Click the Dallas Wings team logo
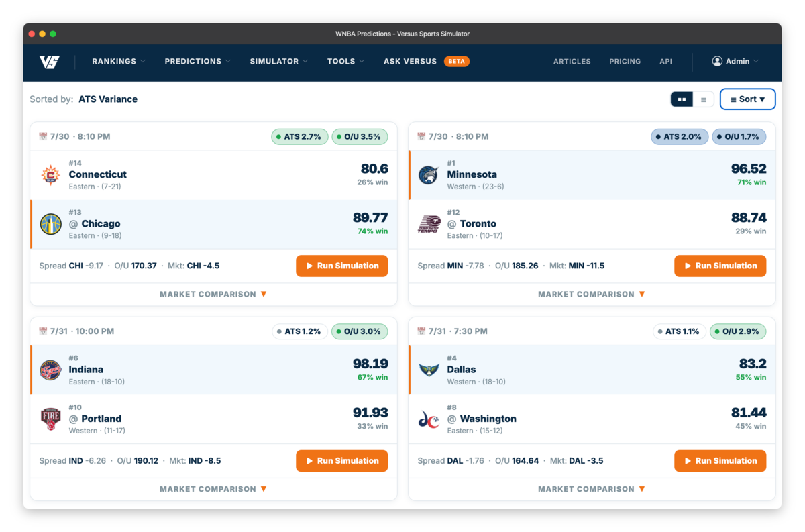 429,370
